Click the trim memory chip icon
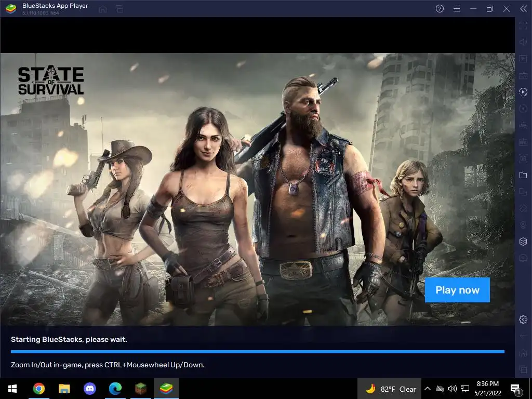 (523, 125)
